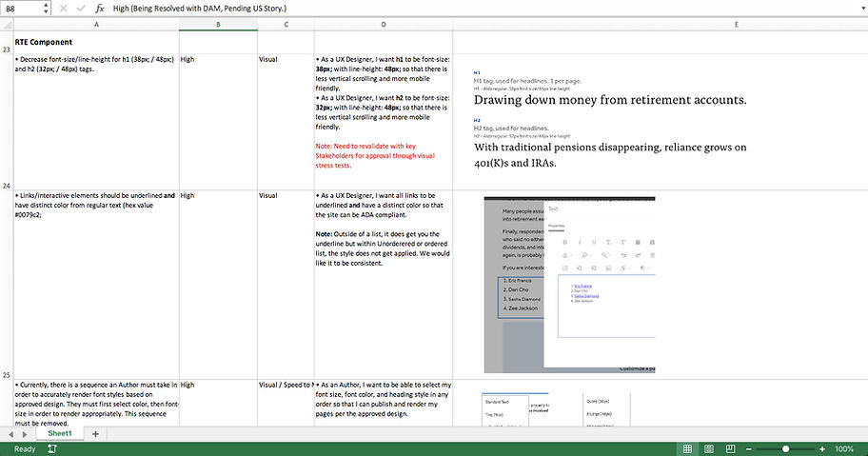This screenshot has height=456, width=868.
Task: Click the zoom slider handle
Action: pyautogui.click(x=785, y=448)
